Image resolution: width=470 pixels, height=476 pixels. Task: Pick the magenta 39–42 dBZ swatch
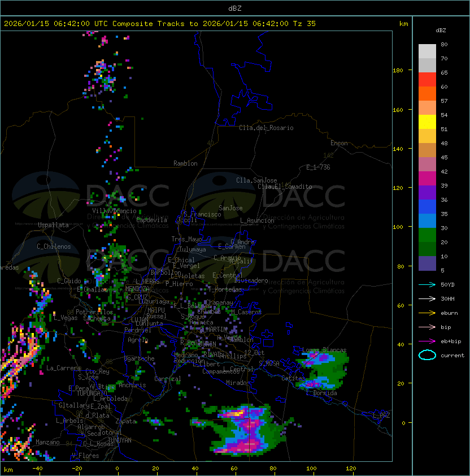[x=427, y=179]
